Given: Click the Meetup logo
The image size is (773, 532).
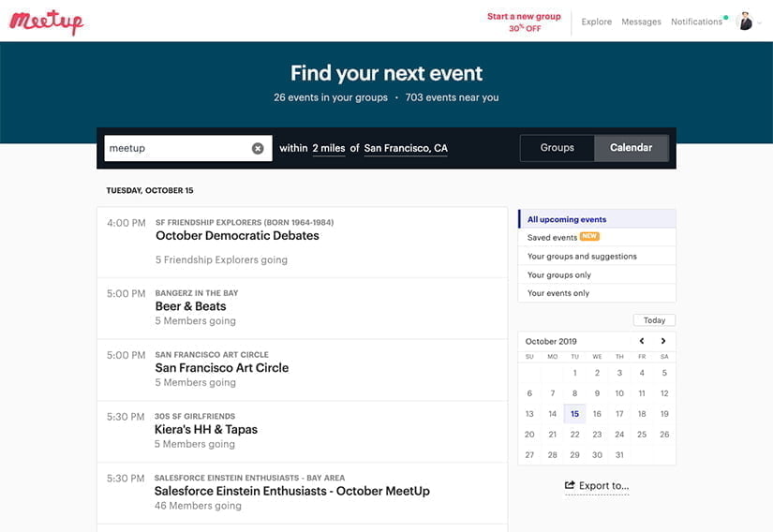Looking at the screenshot, I should (46, 22).
